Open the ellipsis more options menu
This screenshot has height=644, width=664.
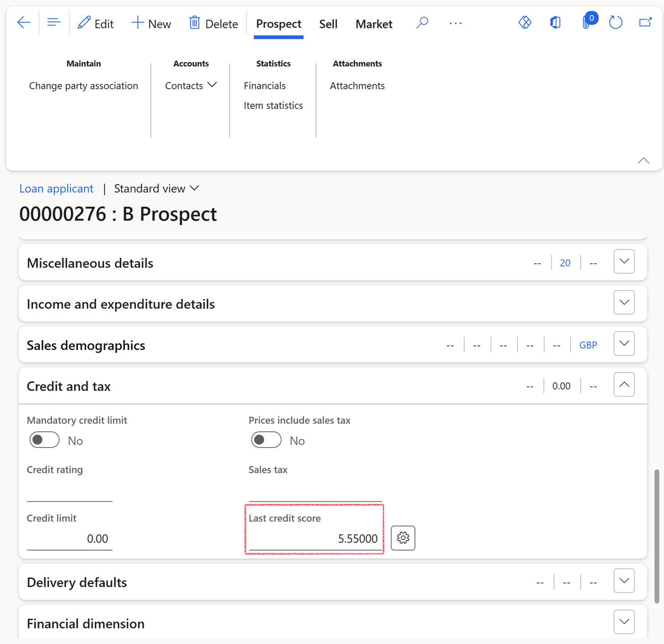(x=455, y=23)
